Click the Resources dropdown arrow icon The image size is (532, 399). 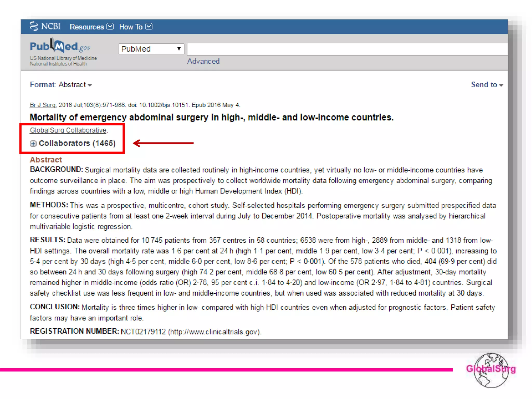110,26
